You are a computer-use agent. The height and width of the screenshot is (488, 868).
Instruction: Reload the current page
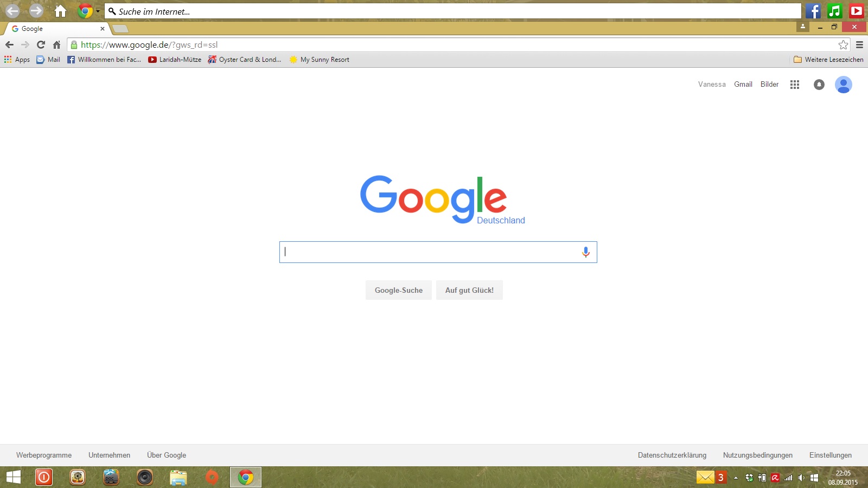point(41,45)
